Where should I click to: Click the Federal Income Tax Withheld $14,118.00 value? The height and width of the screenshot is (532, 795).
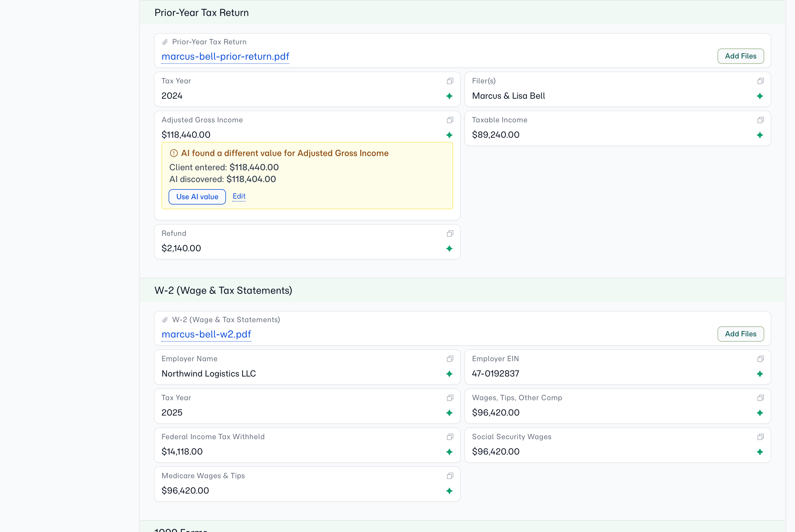coord(182,452)
